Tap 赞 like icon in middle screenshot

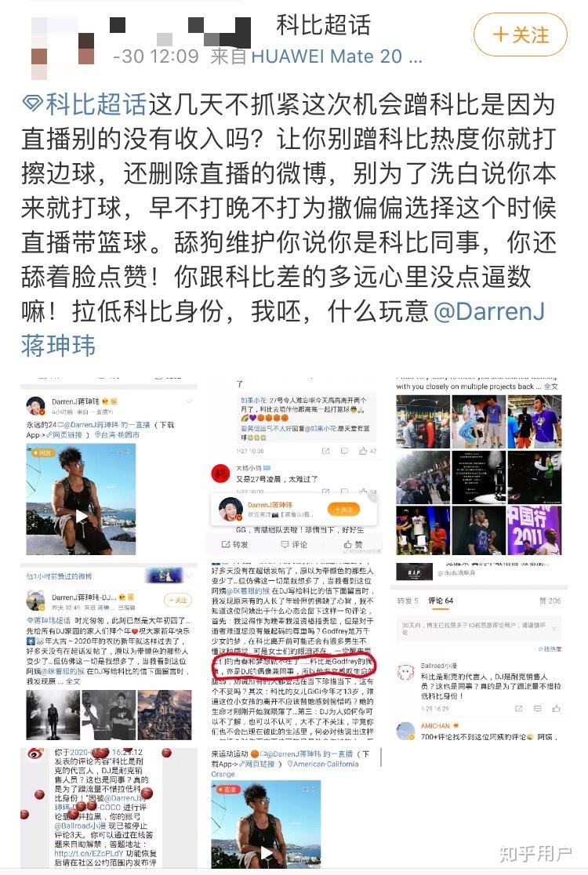pos(354,544)
